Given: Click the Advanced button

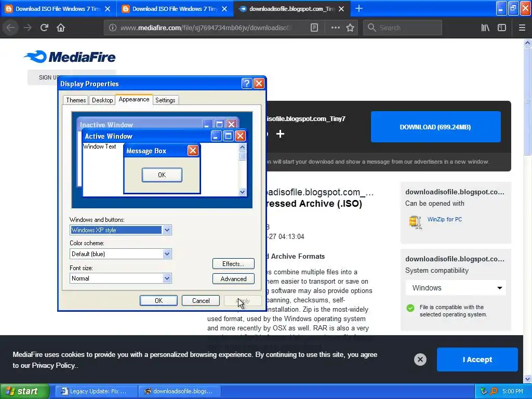Looking at the screenshot, I should click(233, 278).
